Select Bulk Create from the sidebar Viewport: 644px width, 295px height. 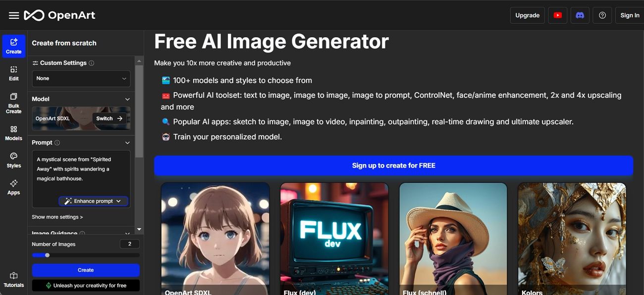(13, 104)
